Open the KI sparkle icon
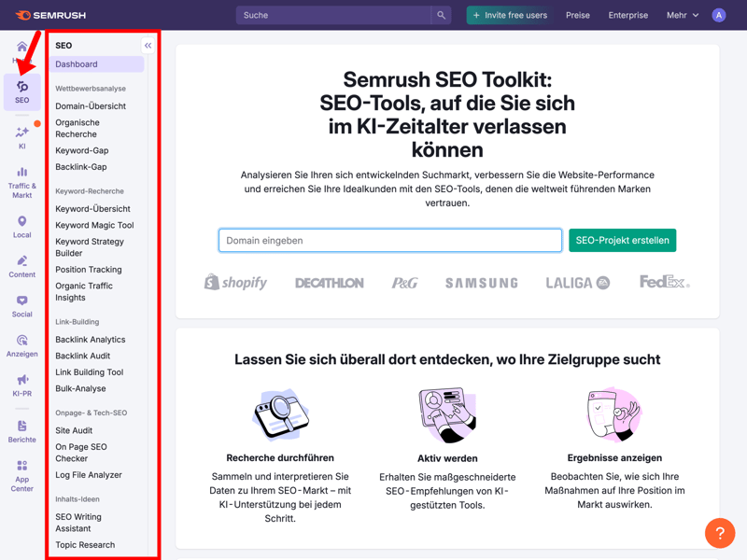Viewport: 747px width, 560px height. click(x=21, y=132)
